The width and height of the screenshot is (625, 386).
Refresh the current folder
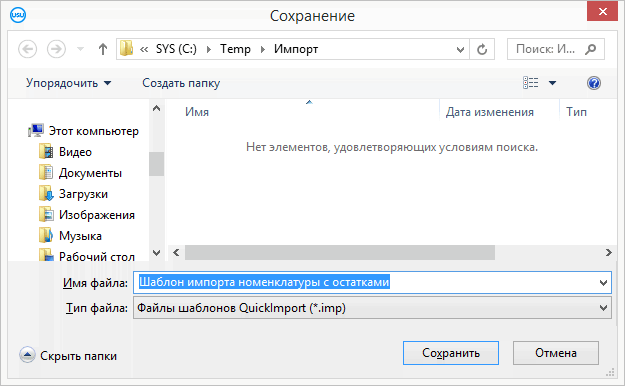(x=482, y=49)
